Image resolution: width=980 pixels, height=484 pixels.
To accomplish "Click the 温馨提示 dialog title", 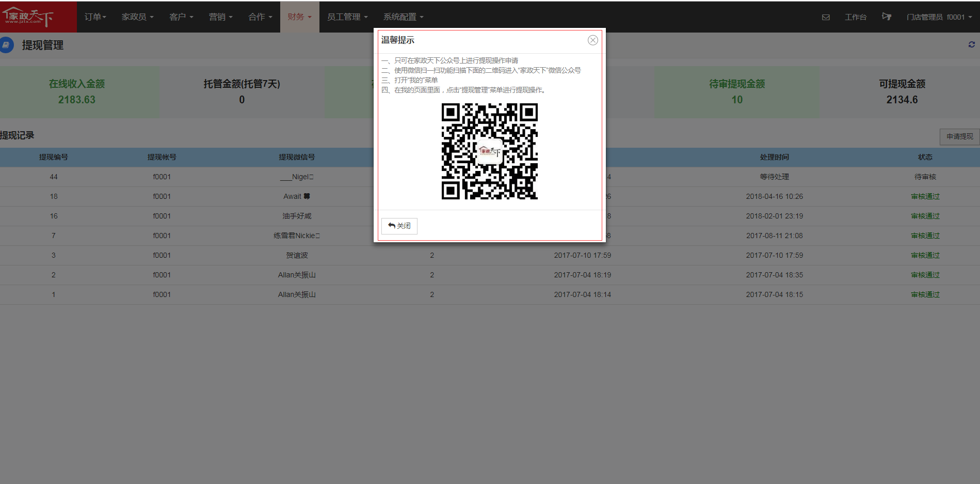I will tap(397, 40).
